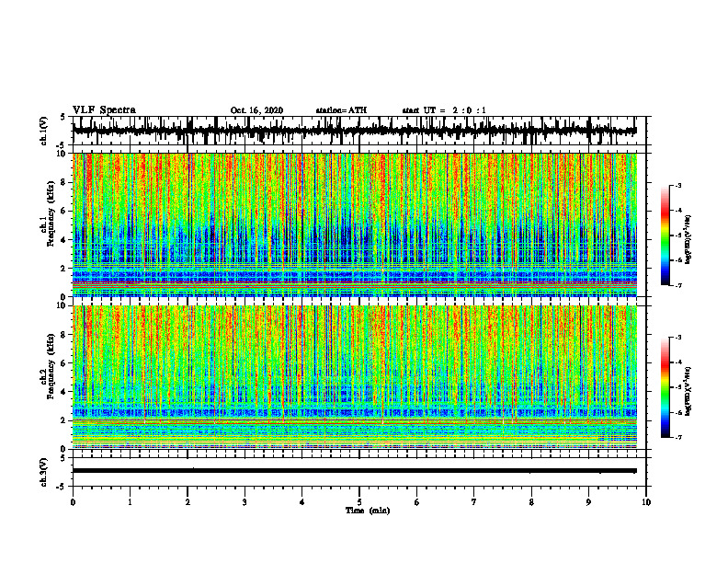The height and width of the screenshot is (563, 728).
Task: Click the "9" tick on the time axis
Action: [x=588, y=502]
